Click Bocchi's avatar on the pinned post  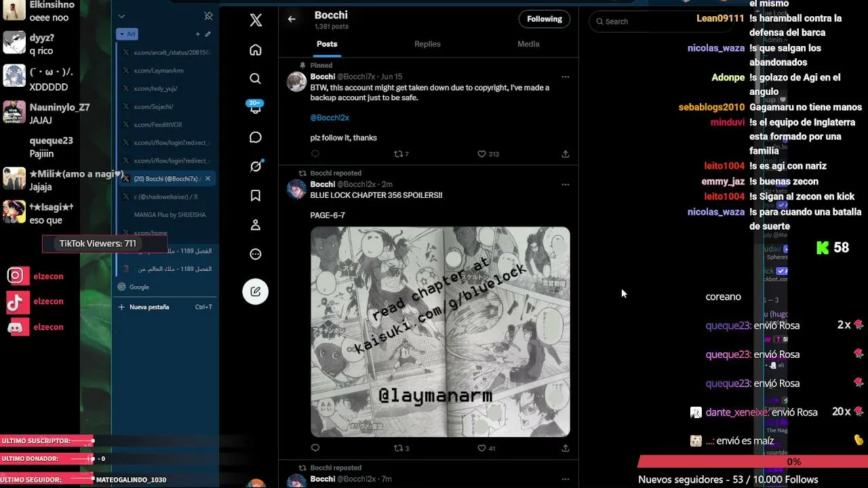296,82
